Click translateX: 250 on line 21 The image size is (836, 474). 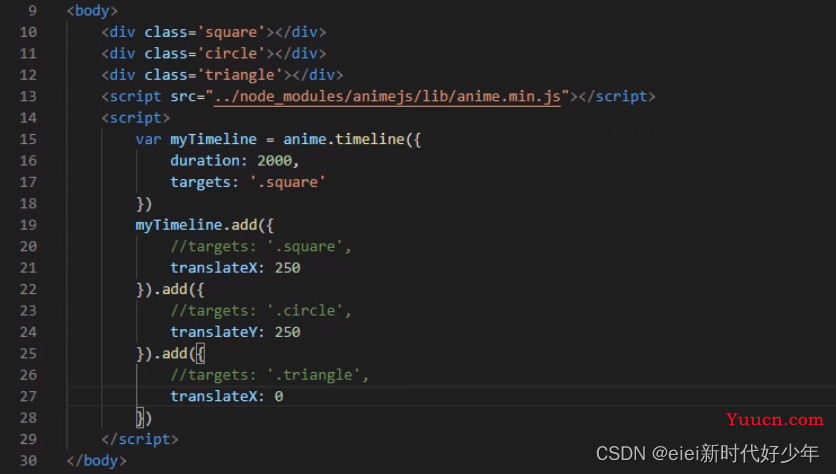pos(235,268)
